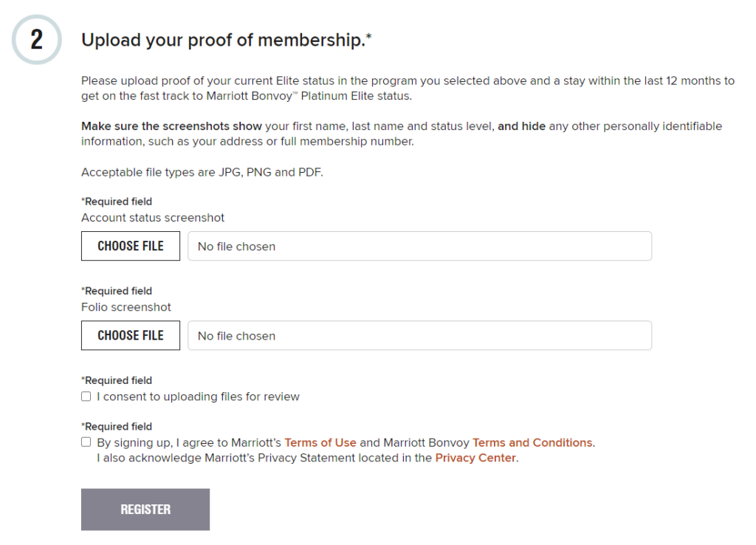
Task: Click the 'By signing up, I agree' text
Action: (x=189, y=442)
